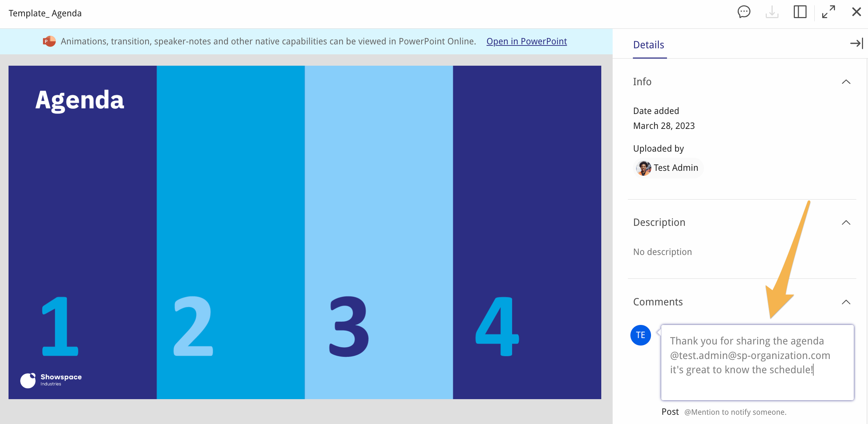Screen dimensions: 868x424
Task: Open side-by-side view icon
Action: coord(800,12)
